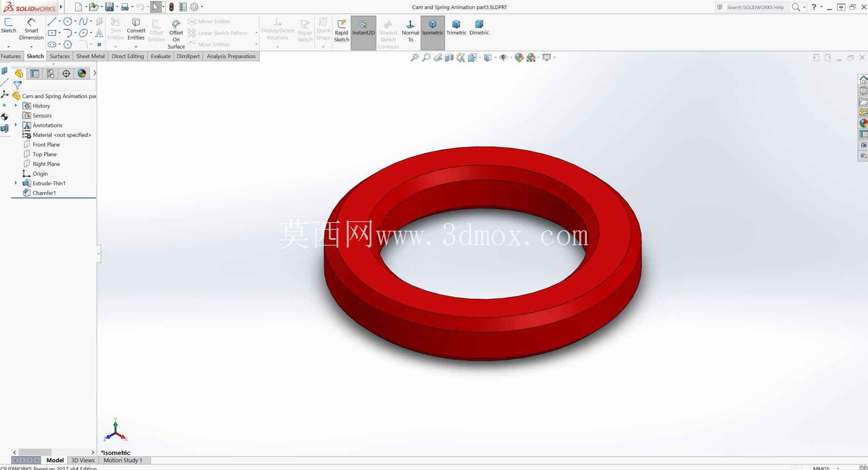Select the Ellipse sketch tool

tap(83, 33)
